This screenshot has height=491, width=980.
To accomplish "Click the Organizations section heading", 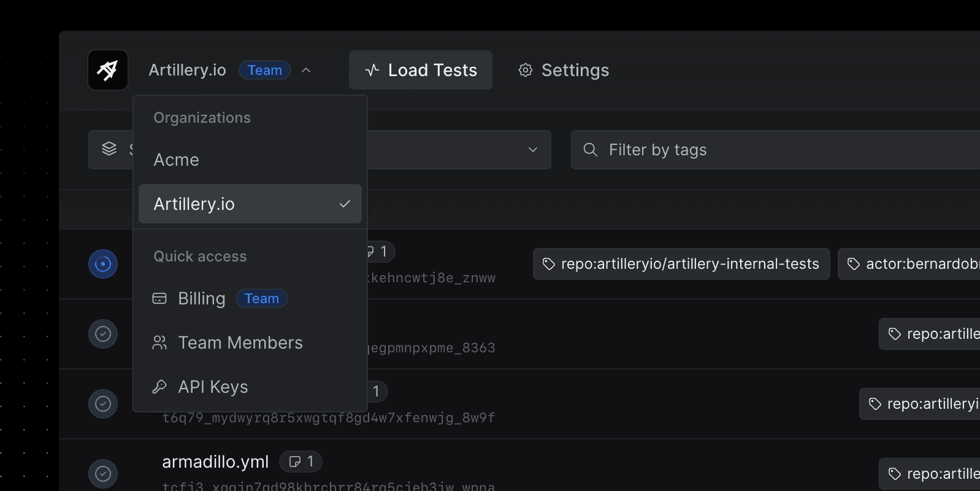I will (x=202, y=118).
